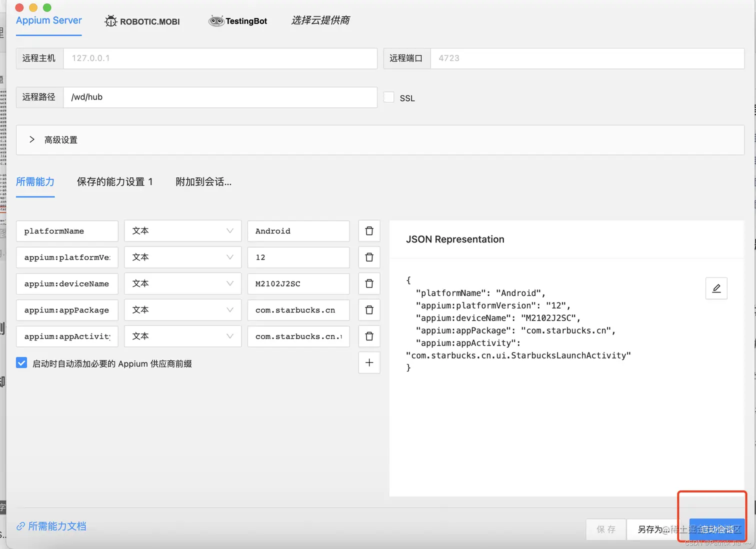
Task: Switch to the Appium Server tab
Action: [49, 20]
